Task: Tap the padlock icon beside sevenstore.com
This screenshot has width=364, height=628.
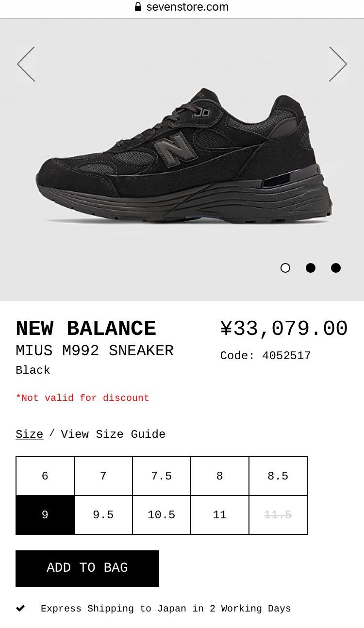Action: click(x=138, y=7)
